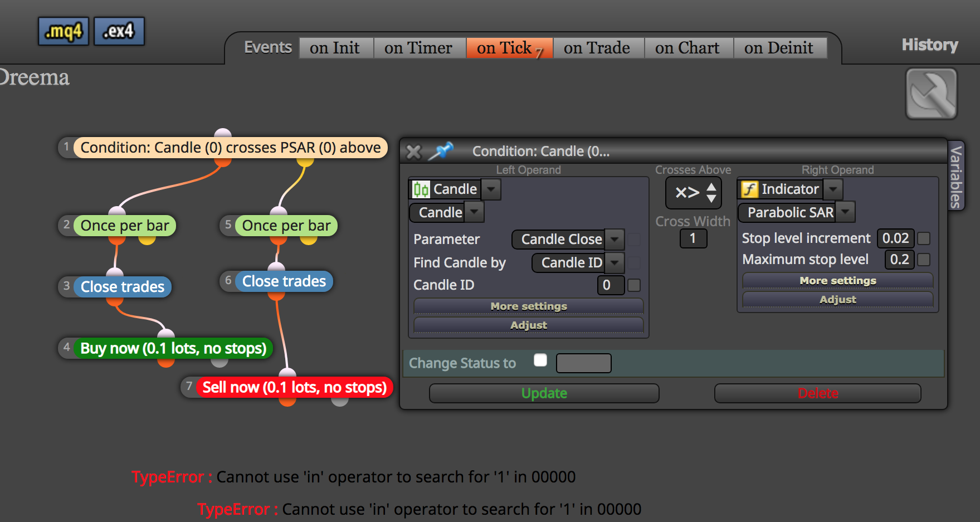This screenshot has height=522, width=980.
Task: Click the orange output connector of Condition block
Action: [223, 162]
